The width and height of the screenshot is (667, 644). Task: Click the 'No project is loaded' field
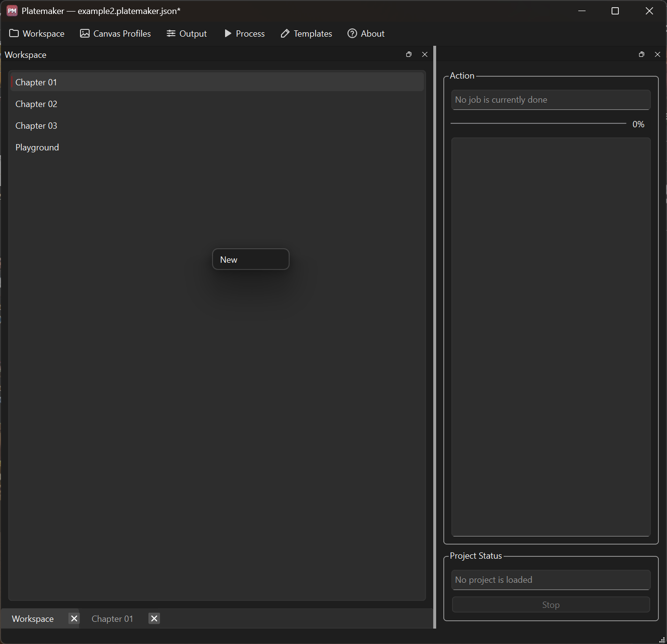[551, 580]
